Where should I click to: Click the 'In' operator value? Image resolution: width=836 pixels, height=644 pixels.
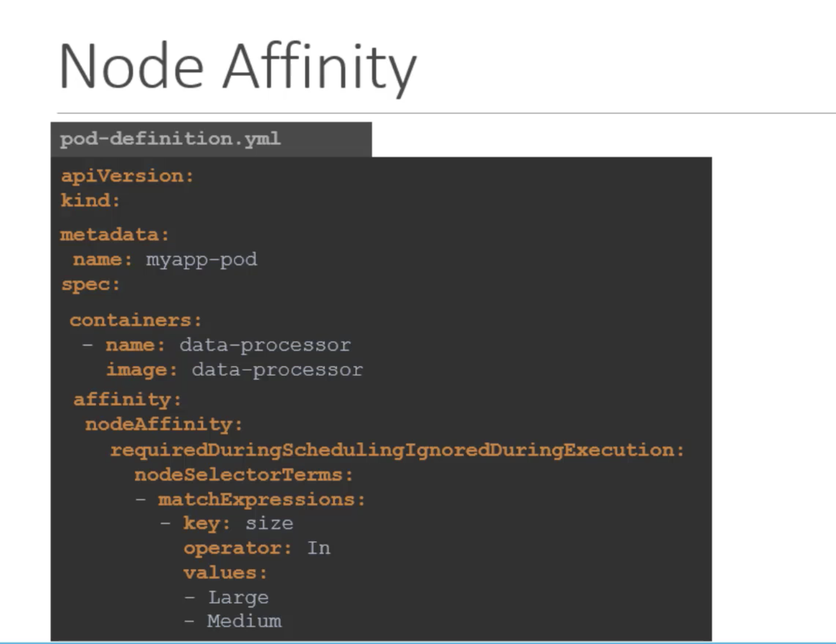pos(319,548)
